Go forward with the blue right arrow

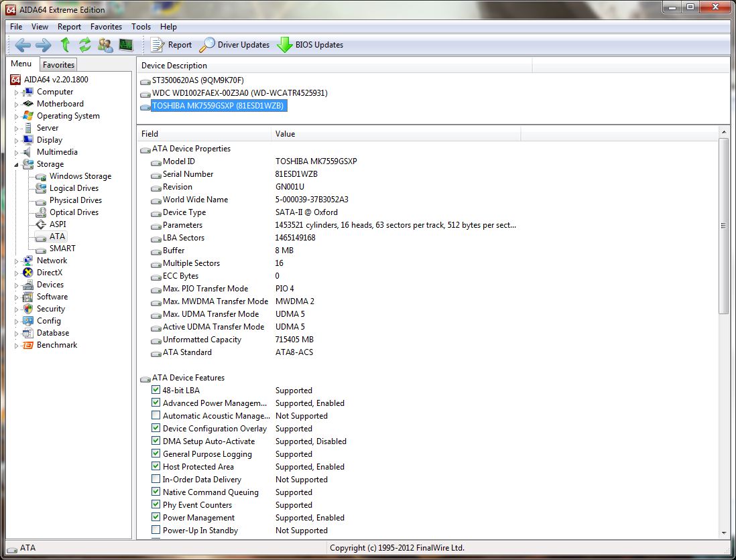tap(43, 45)
